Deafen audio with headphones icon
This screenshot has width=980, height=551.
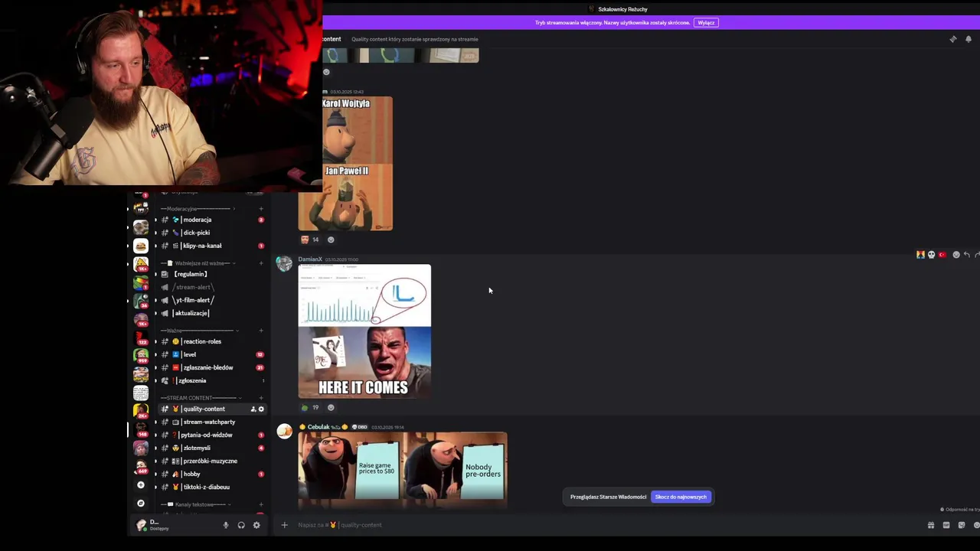point(241,525)
